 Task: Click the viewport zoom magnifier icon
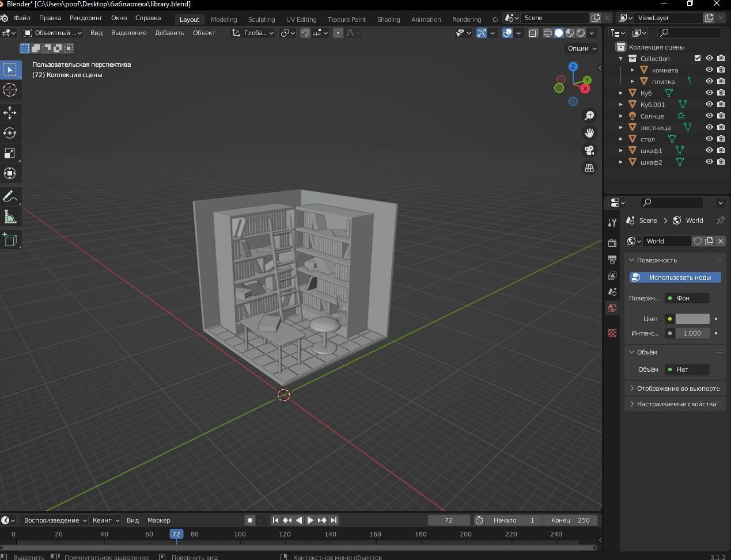click(589, 116)
